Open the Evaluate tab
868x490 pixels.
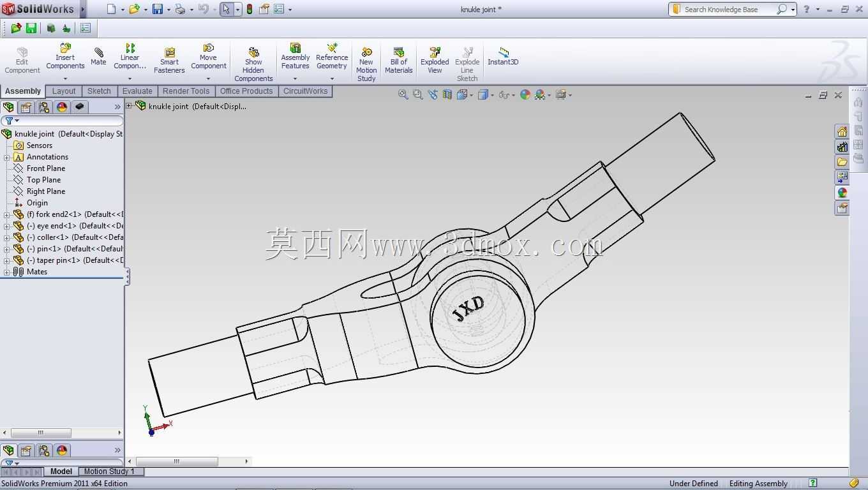137,91
